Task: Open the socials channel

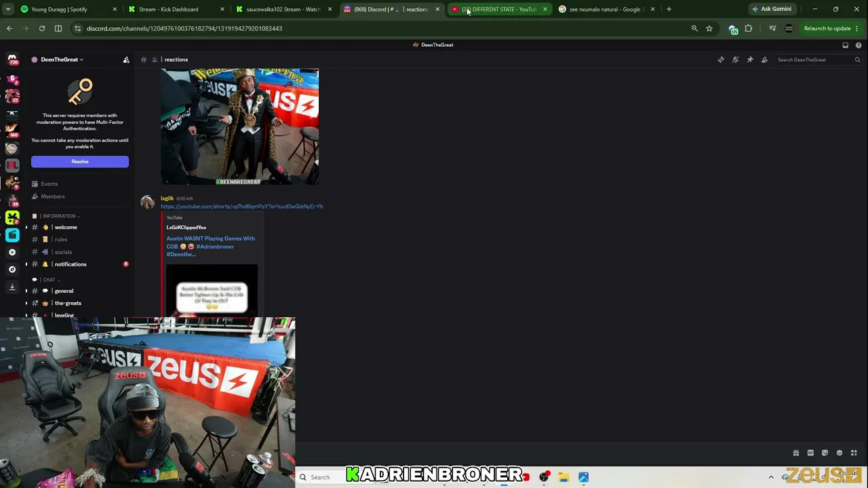Action: (x=80, y=252)
